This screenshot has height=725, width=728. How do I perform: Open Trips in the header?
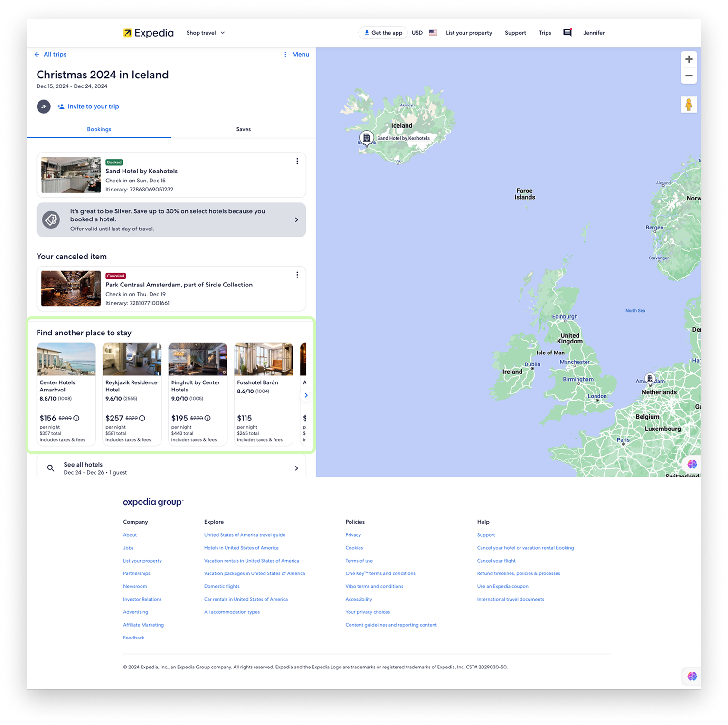[x=545, y=33]
